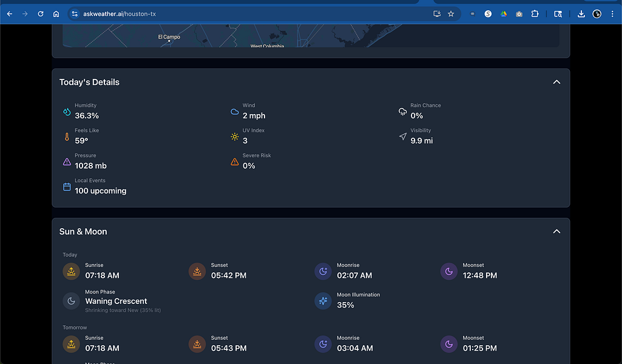Select the Feels Like 59° value
The height and width of the screenshot is (364, 622).
tap(81, 141)
